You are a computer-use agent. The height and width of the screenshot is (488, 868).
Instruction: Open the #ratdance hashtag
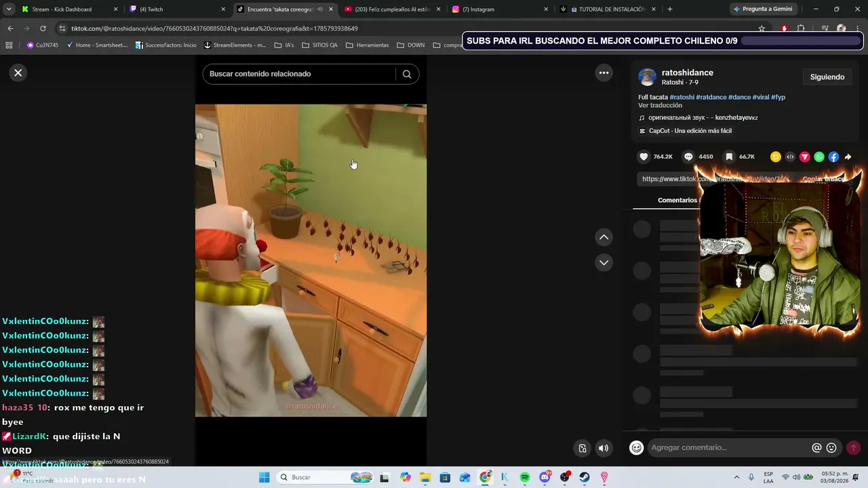click(x=711, y=97)
